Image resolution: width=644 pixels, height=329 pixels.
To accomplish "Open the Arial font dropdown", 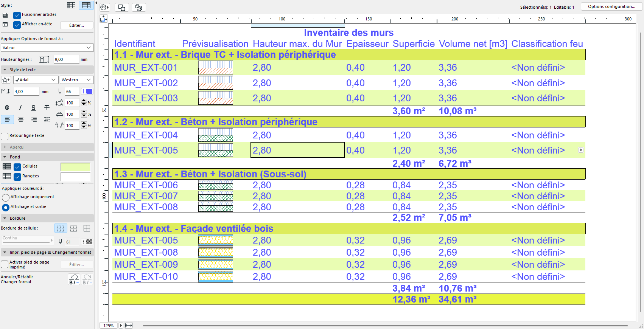I will 36,80.
